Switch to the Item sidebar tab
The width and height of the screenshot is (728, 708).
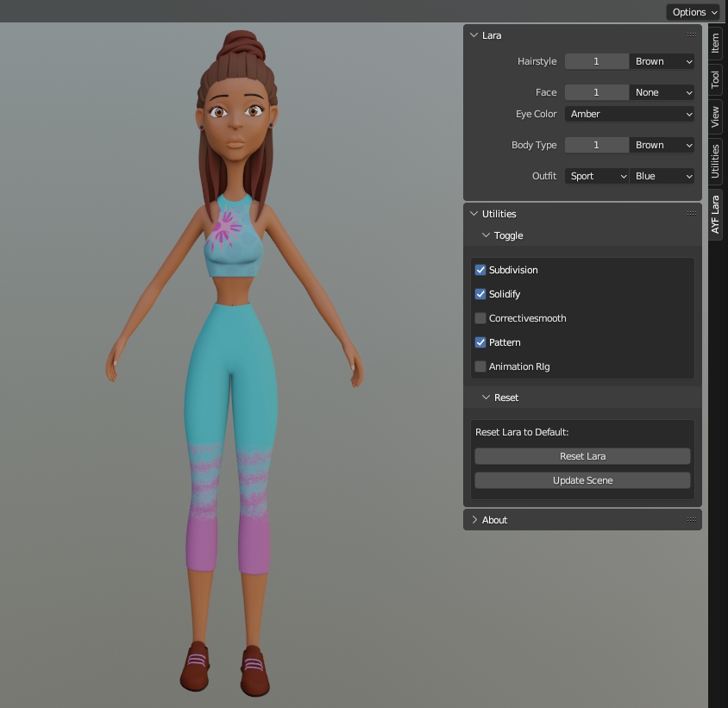(715, 45)
